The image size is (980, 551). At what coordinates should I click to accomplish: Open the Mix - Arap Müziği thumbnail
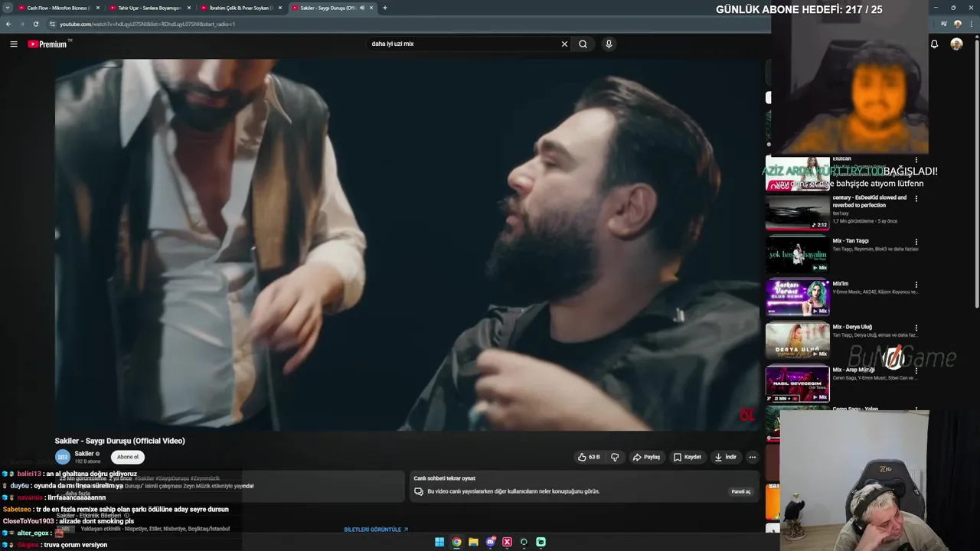797,384
